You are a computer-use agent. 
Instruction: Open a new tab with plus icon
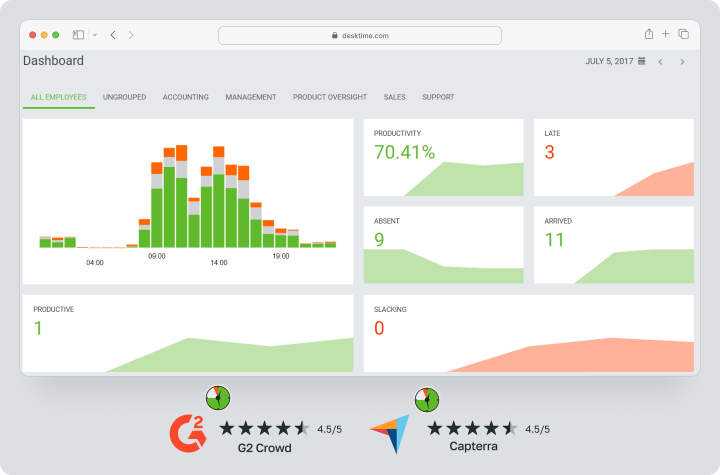(x=666, y=34)
